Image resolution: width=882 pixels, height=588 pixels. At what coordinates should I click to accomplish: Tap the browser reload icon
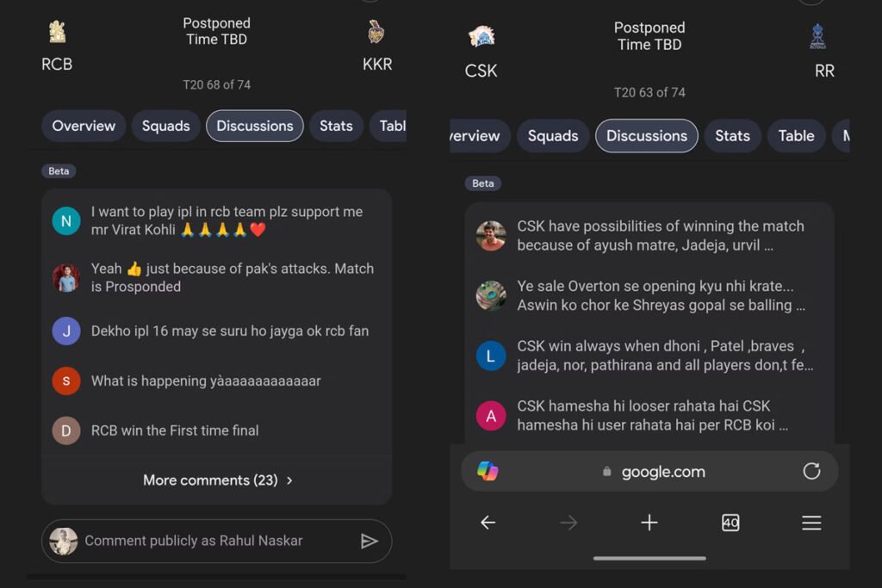(811, 471)
